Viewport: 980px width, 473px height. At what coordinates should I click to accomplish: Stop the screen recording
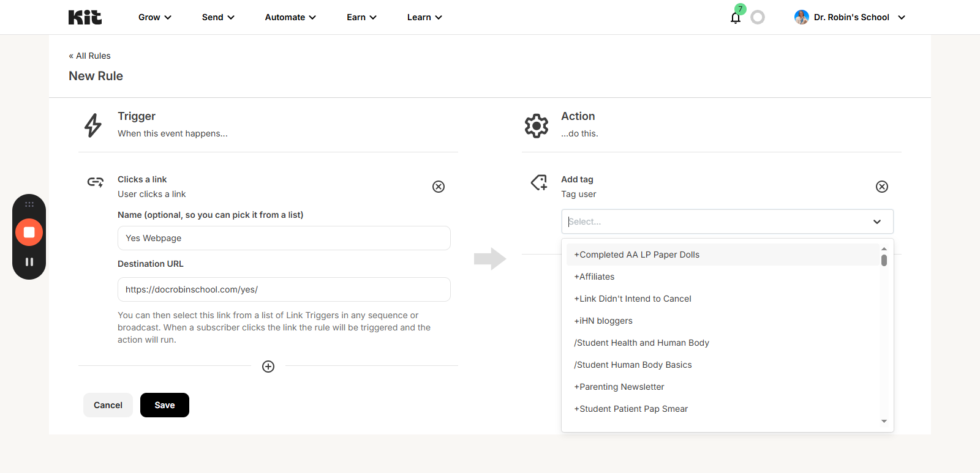[29, 233]
